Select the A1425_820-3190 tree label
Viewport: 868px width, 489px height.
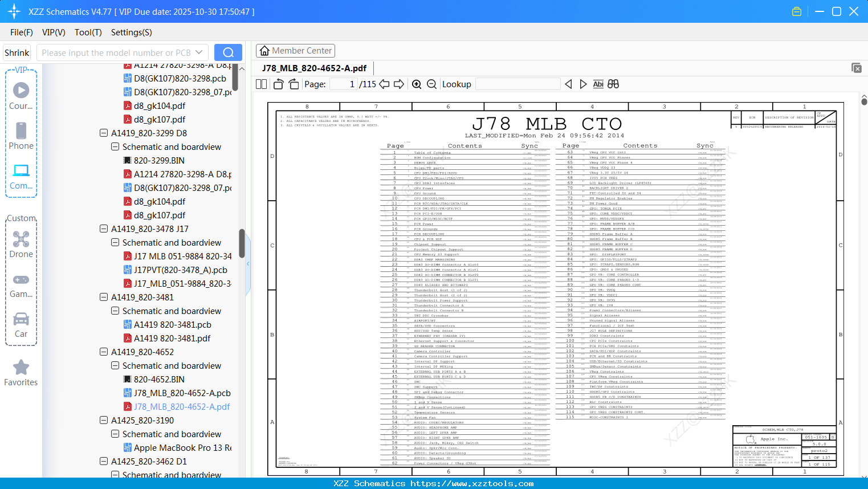tap(142, 421)
